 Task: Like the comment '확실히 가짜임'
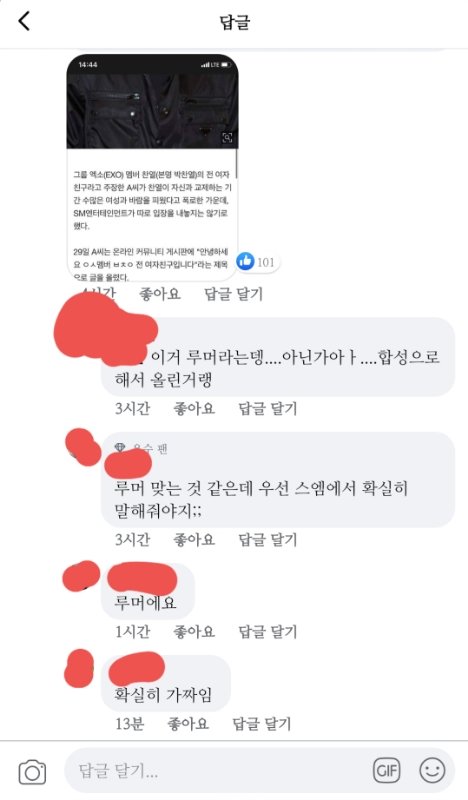(x=188, y=723)
